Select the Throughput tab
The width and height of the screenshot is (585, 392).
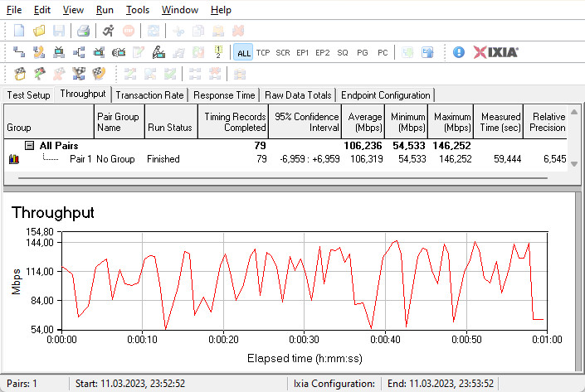[83, 94]
